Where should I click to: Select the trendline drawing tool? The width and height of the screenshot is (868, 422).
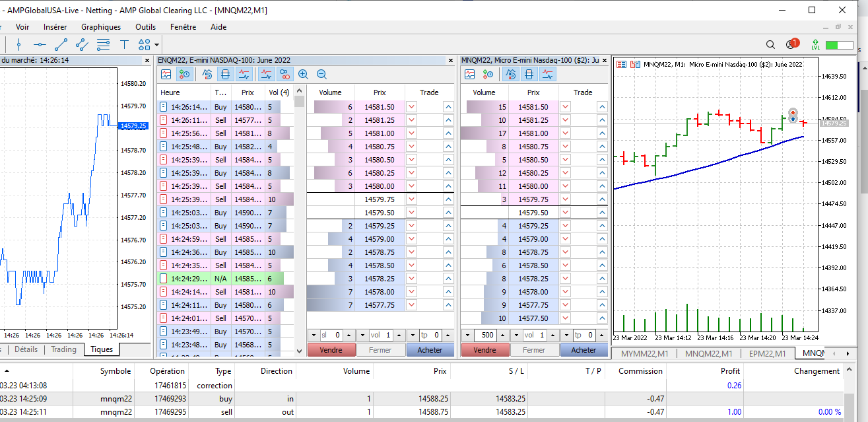pos(61,45)
